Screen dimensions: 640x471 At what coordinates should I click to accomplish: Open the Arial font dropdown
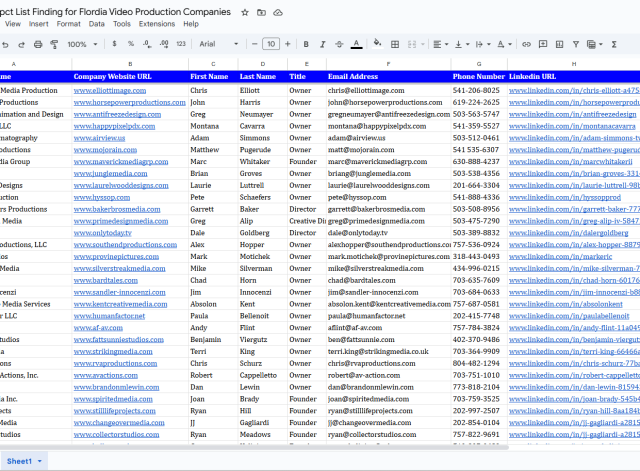coord(218,44)
